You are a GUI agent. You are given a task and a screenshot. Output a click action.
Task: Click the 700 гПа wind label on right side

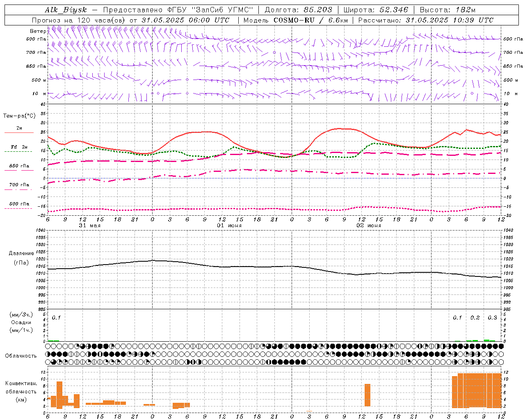tap(513, 52)
